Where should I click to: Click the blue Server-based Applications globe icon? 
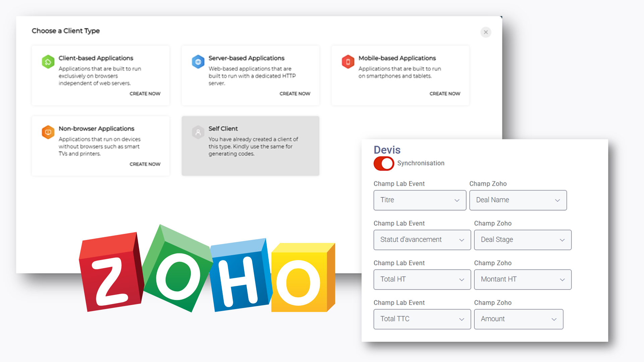pos(198,62)
